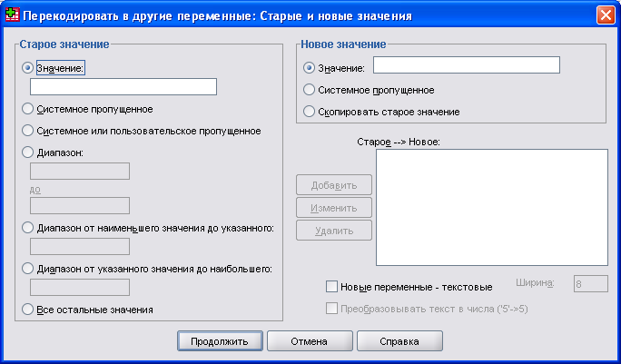621x364 pixels.
Task: Select 'Все остальные значения' radio button
Action: (x=27, y=310)
